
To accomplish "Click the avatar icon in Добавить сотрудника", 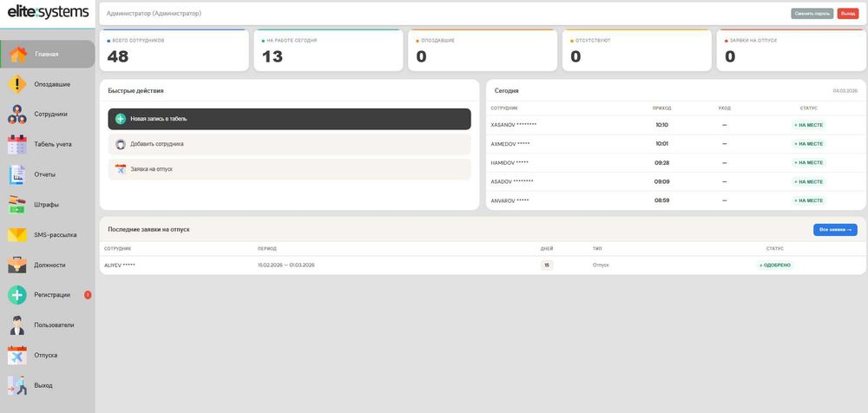I will tap(120, 144).
